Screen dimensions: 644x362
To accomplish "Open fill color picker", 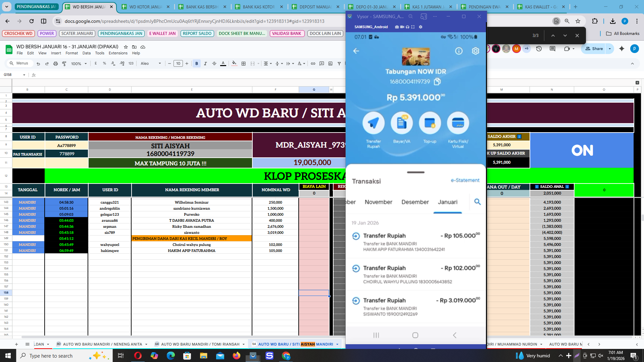I will 234,63.
